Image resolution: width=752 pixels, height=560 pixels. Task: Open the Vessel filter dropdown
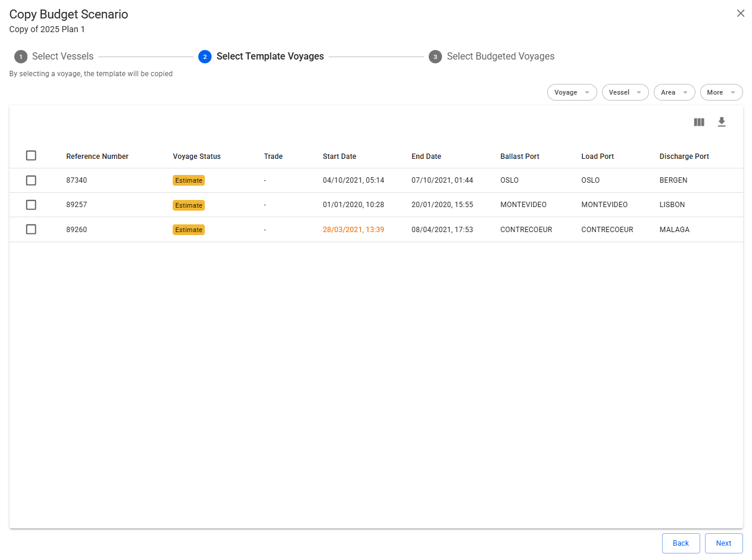(625, 92)
